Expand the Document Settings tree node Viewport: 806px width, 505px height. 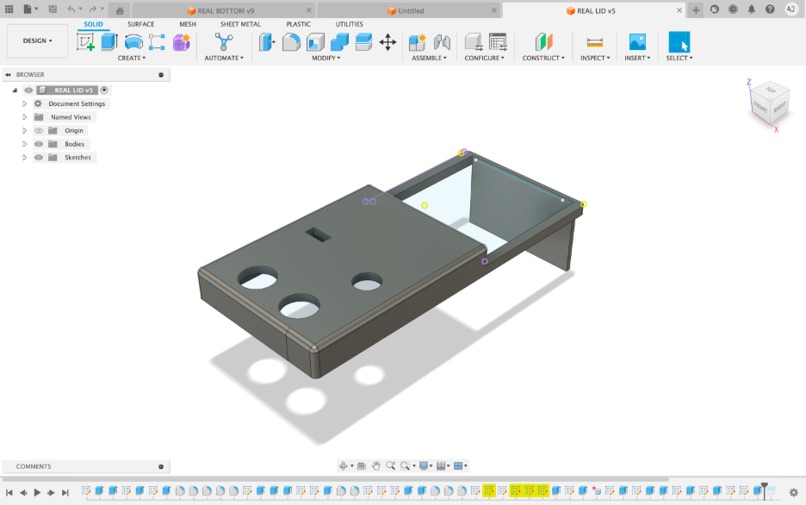(24, 104)
